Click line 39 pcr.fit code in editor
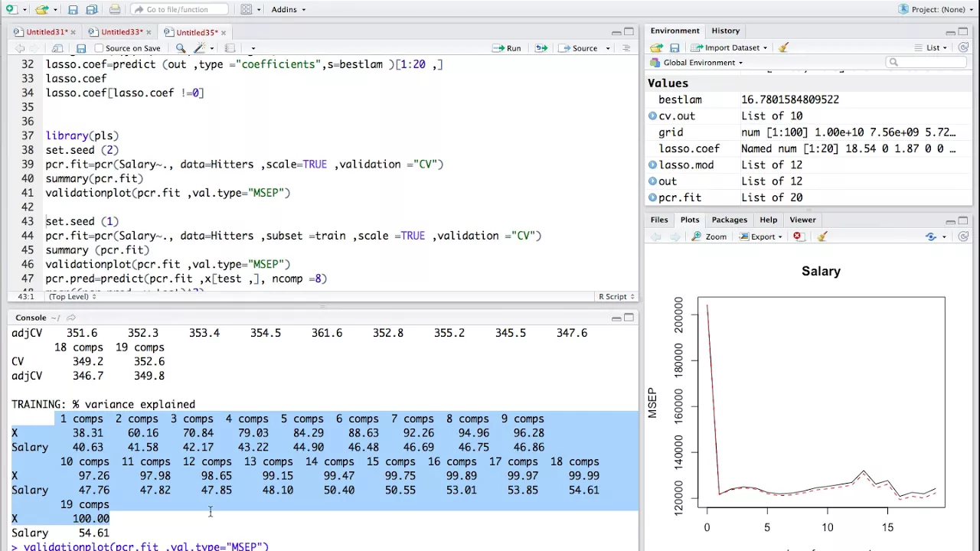The width and height of the screenshot is (980, 551). [244, 164]
